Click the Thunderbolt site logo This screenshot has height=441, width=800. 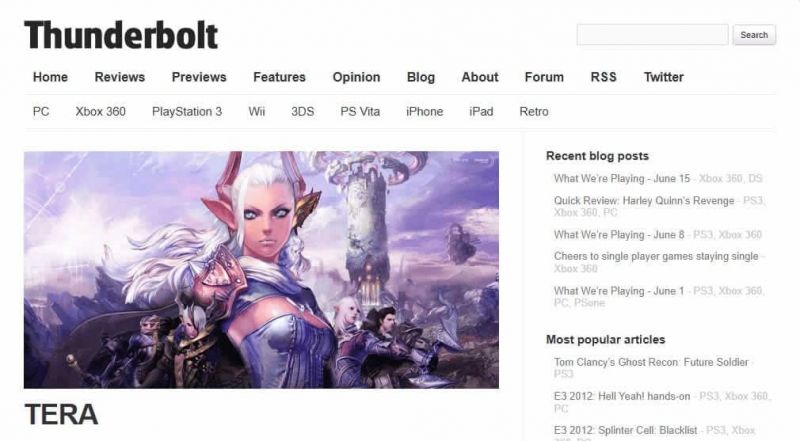[121, 35]
